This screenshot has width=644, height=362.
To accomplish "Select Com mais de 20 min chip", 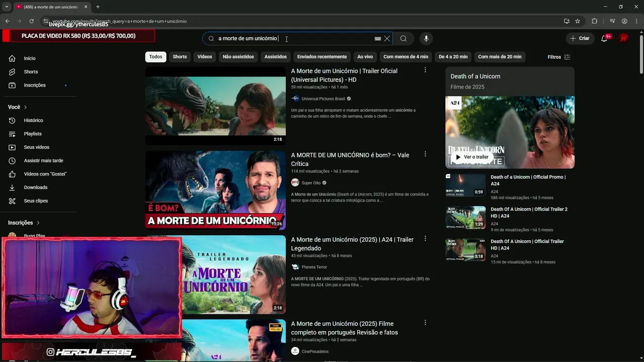I will pos(500,57).
